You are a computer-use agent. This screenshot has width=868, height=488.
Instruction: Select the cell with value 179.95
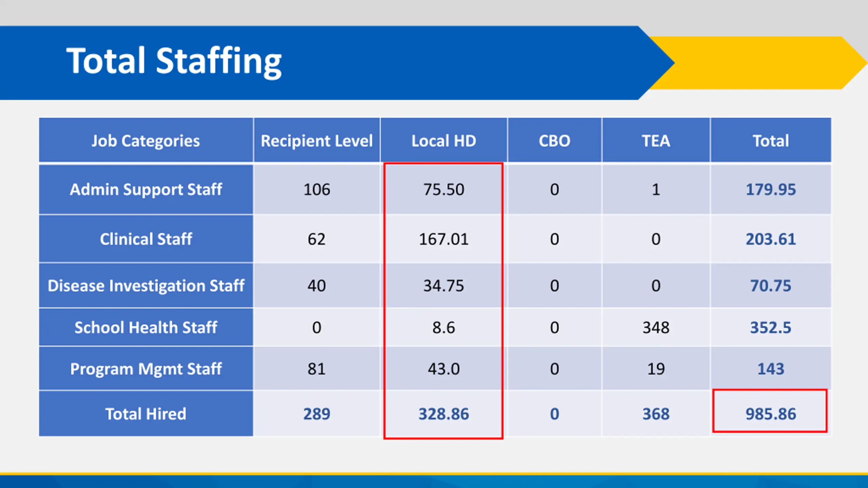tap(771, 189)
